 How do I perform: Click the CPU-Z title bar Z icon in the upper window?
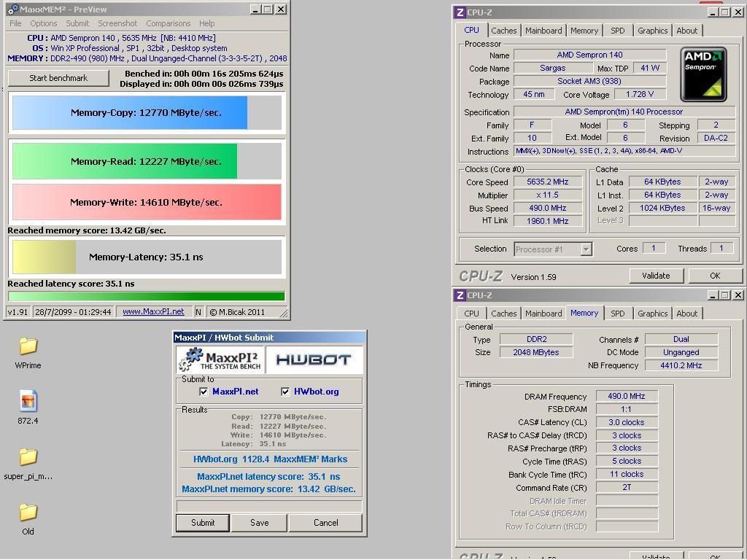tap(460, 12)
